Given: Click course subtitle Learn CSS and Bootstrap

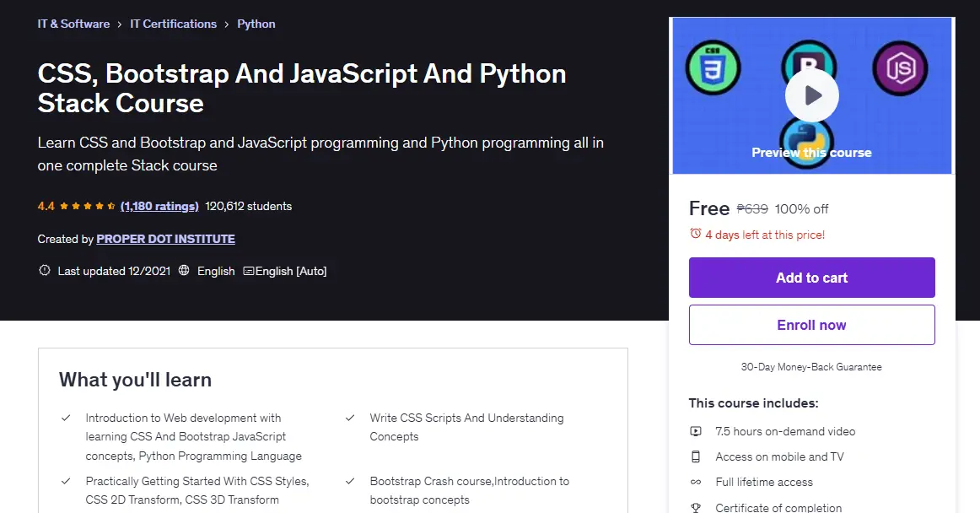Looking at the screenshot, I should click(320, 154).
